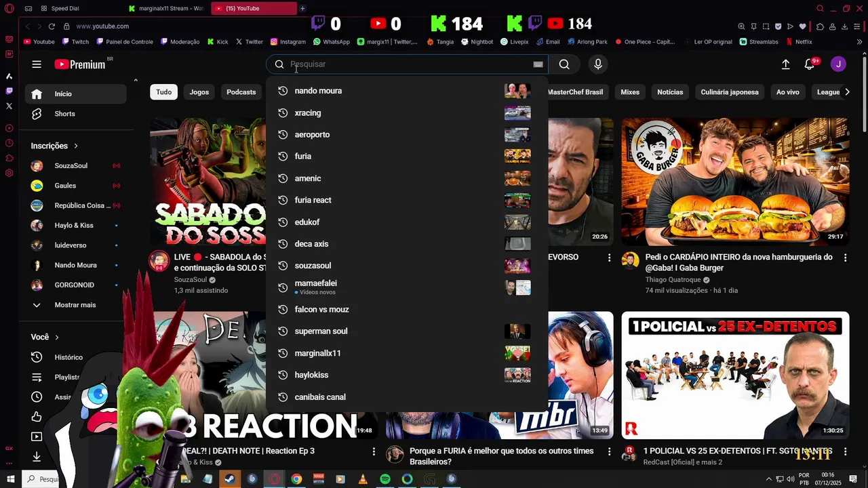Open a new browser tab
This screenshot has width=868, height=488.
click(x=302, y=9)
